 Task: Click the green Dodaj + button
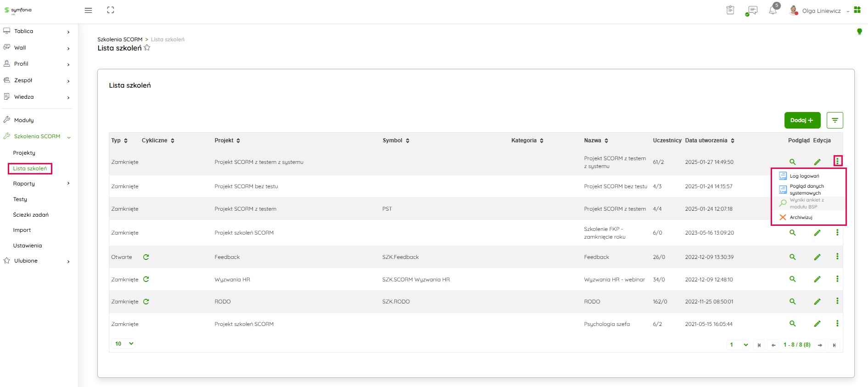coord(802,120)
